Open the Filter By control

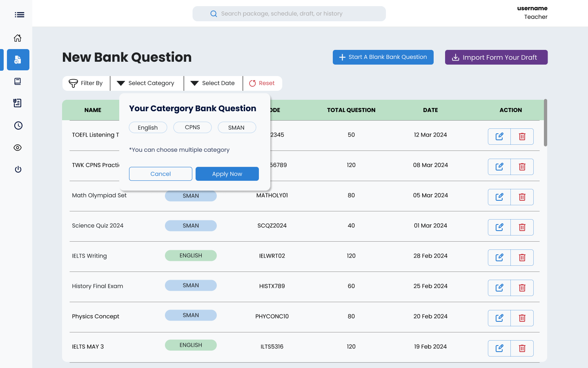tap(86, 83)
